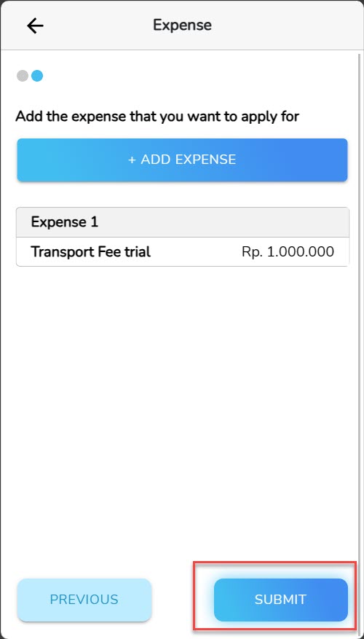Image resolution: width=364 pixels, height=639 pixels.
Task: Click the Rp. 1.000.000 amount
Action: pyautogui.click(x=288, y=252)
